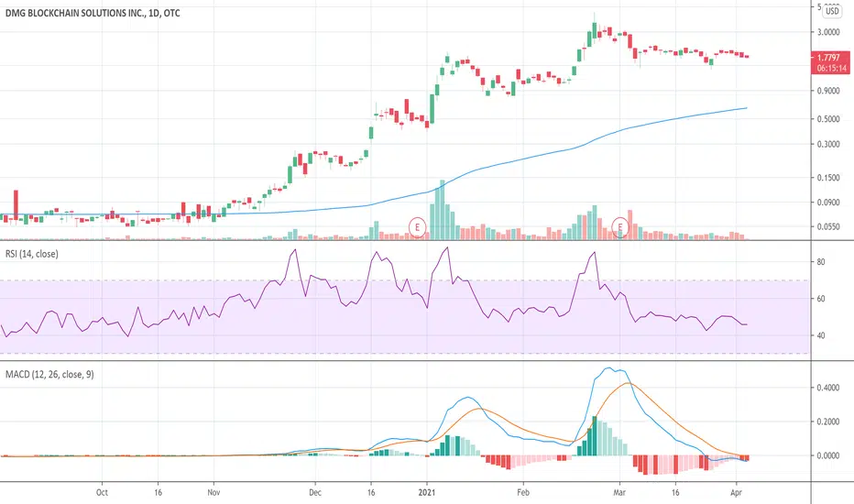Image resolution: width=854 pixels, height=504 pixels.
Task: Click the USD currency button
Action: pos(832,11)
